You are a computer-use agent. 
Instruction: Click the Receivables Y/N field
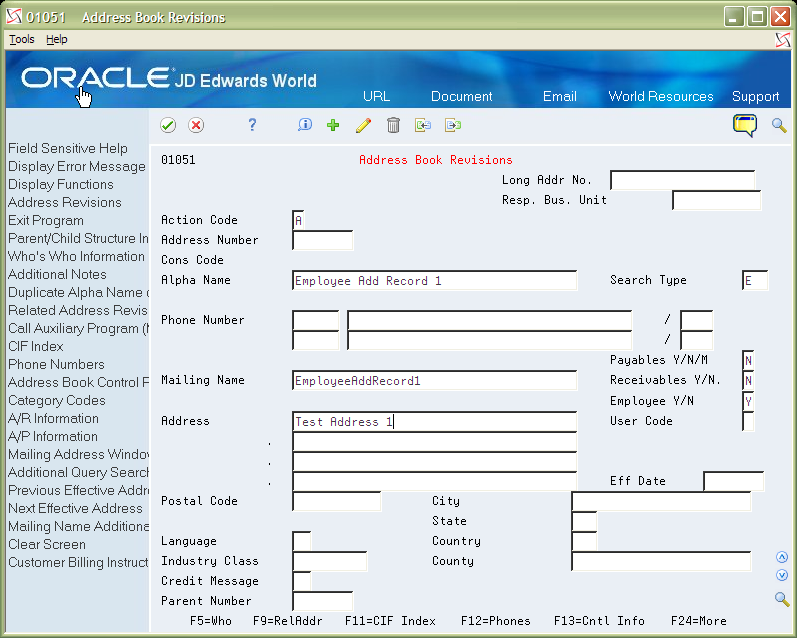pyautogui.click(x=748, y=380)
